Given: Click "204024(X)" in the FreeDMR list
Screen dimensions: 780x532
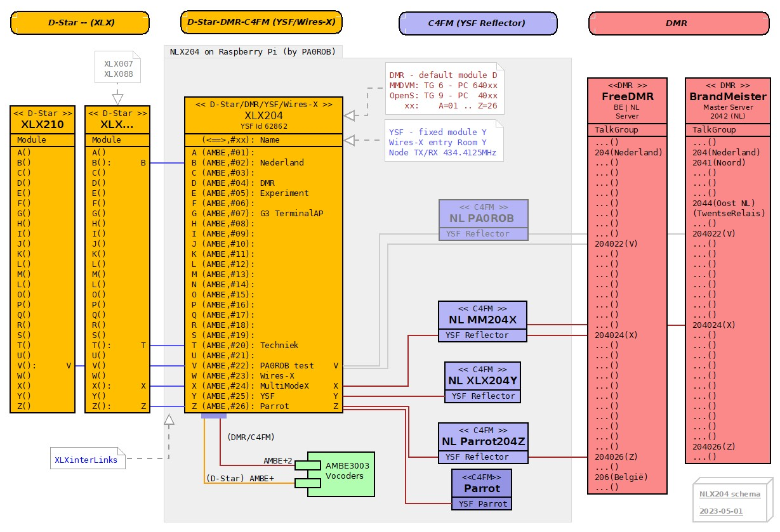Looking at the screenshot, I should click(616, 335).
